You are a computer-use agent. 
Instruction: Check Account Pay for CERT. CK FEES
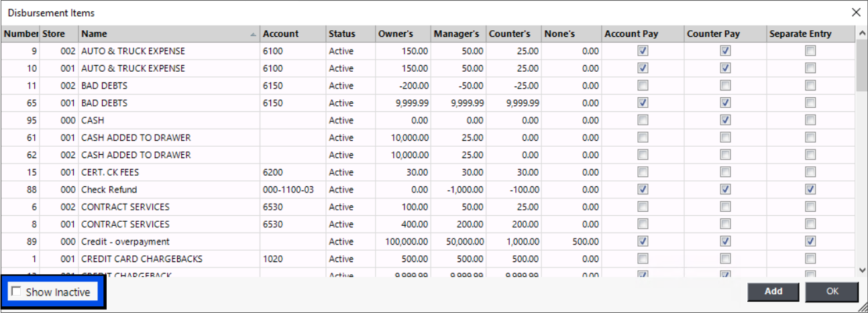pyautogui.click(x=643, y=172)
